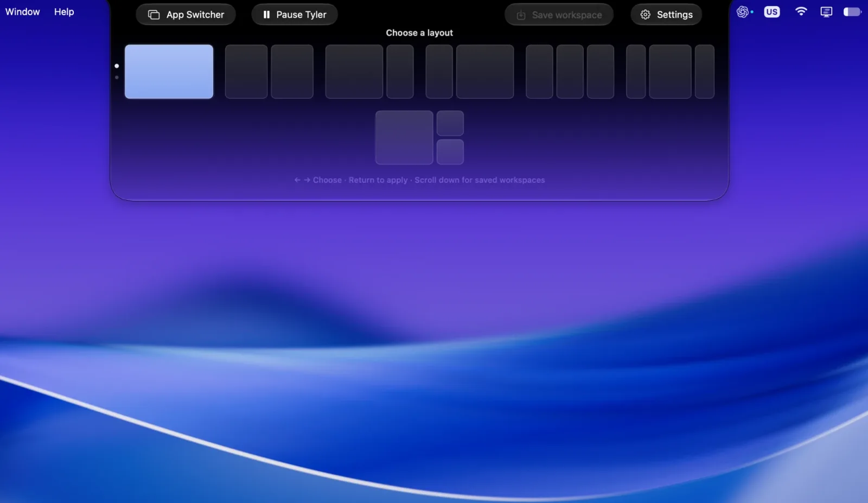Viewport: 868px width, 503px height.
Task: Open the Window menu
Action: click(22, 11)
